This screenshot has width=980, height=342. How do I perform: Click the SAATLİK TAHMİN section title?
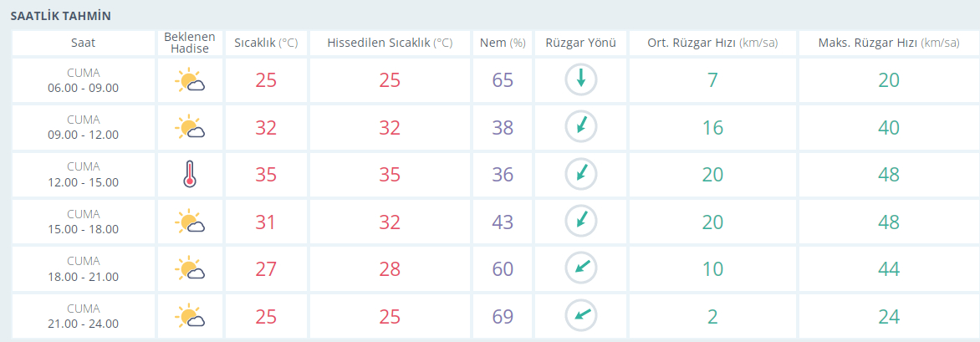coord(60,16)
